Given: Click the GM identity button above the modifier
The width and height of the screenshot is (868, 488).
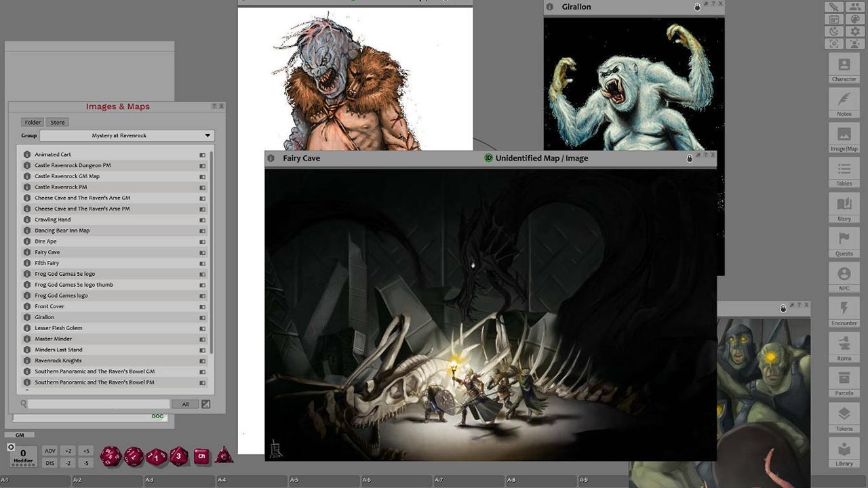Looking at the screenshot, I should pos(20,434).
